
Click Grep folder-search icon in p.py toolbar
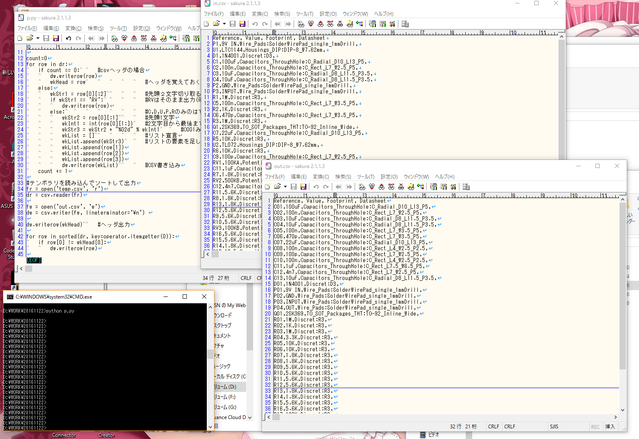tap(163, 38)
